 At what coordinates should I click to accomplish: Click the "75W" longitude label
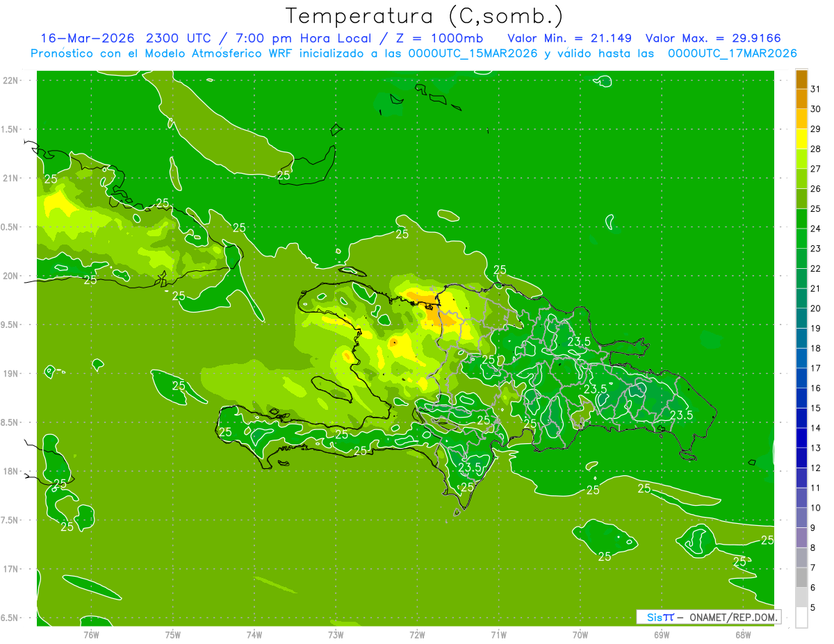tap(173, 634)
